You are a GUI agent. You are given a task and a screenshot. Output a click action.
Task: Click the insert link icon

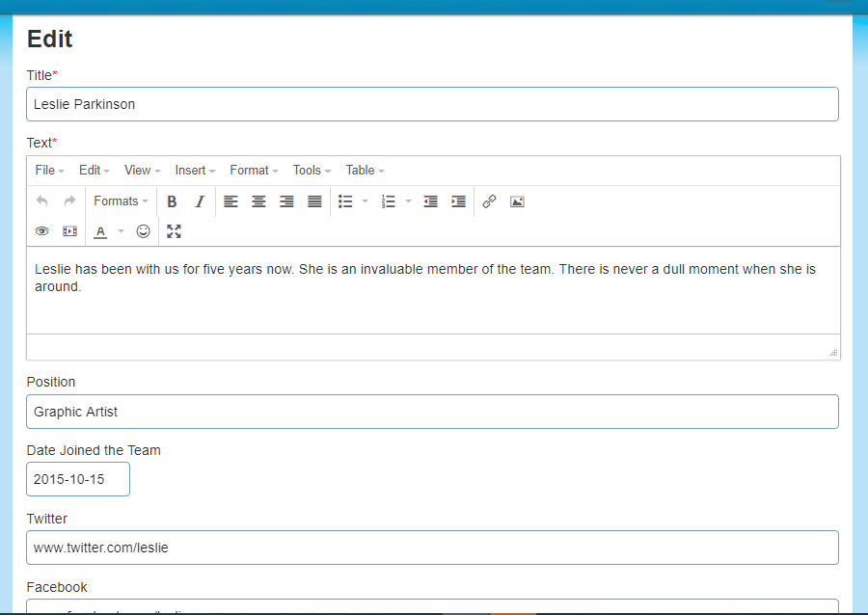[x=489, y=201]
